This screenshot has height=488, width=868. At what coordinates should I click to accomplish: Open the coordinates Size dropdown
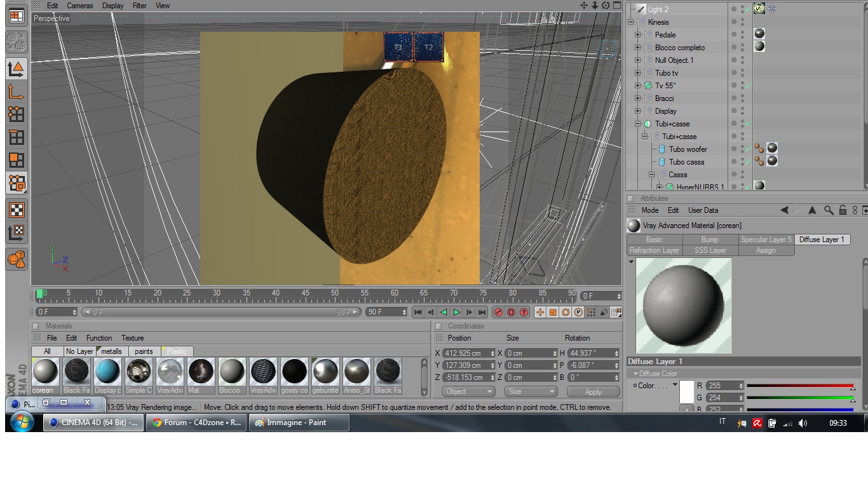click(x=531, y=391)
